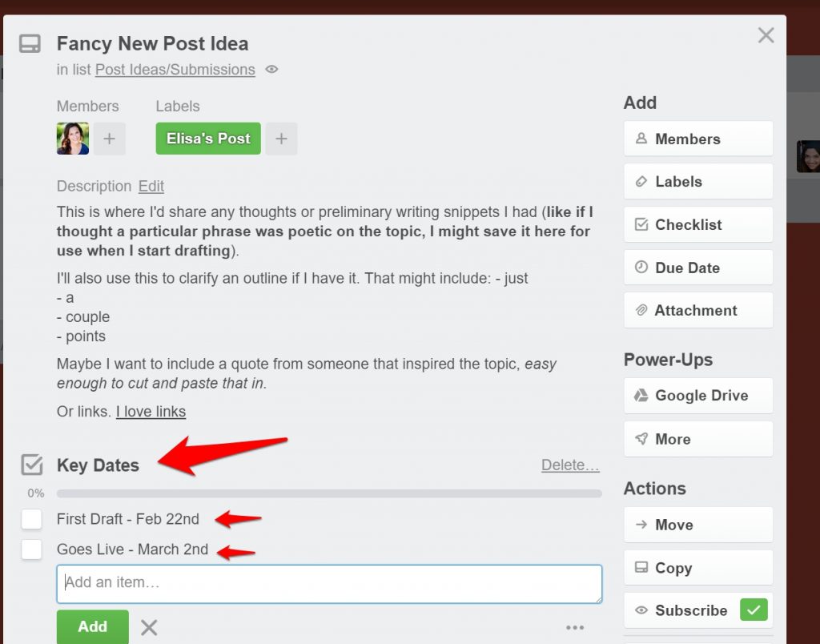This screenshot has height=644, width=820.
Task: Open the Due Date picker
Action: pyautogui.click(x=698, y=268)
